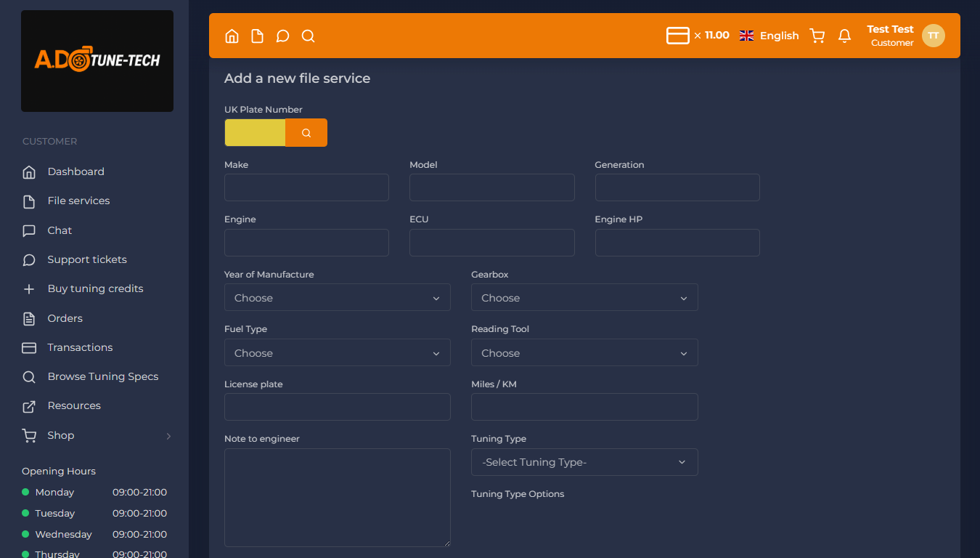This screenshot has width=980, height=558.
Task: Open Support tickets in the sidebar
Action: (x=87, y=259)
